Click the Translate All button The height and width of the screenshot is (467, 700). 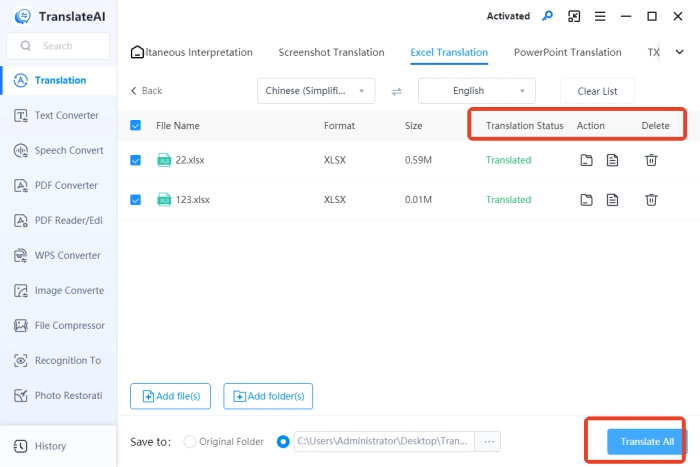point(647,441)
